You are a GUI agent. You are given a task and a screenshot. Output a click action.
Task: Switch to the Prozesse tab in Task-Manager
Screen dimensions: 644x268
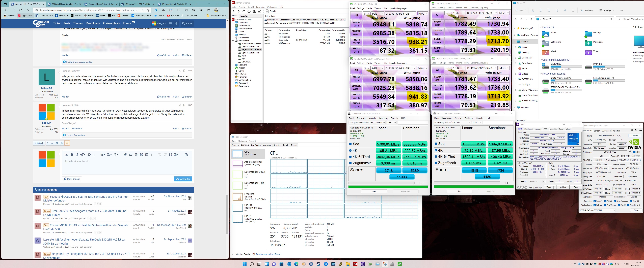click(x=235, y=145)
